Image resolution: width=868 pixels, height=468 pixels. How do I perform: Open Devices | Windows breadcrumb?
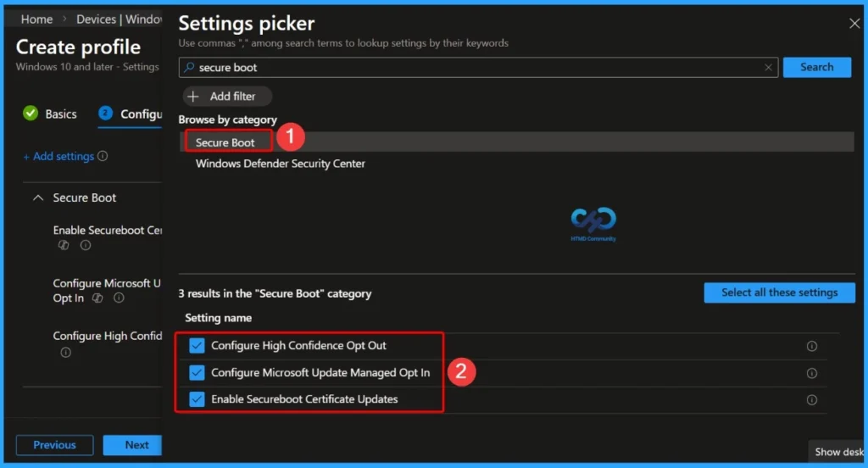coord(119,19)
